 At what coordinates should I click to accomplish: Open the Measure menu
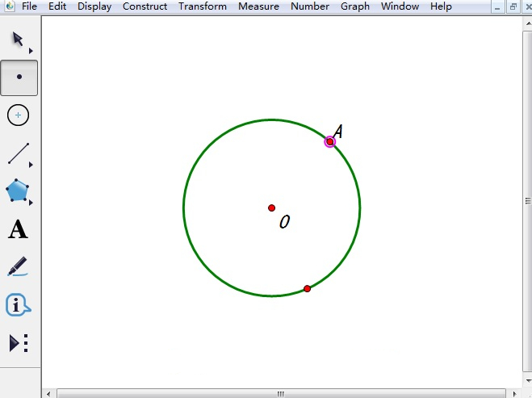pos(258,6)
